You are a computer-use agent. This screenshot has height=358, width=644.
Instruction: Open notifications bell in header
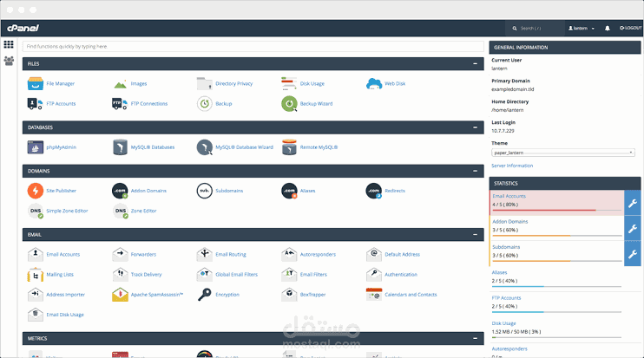click(x=607, y=29)
